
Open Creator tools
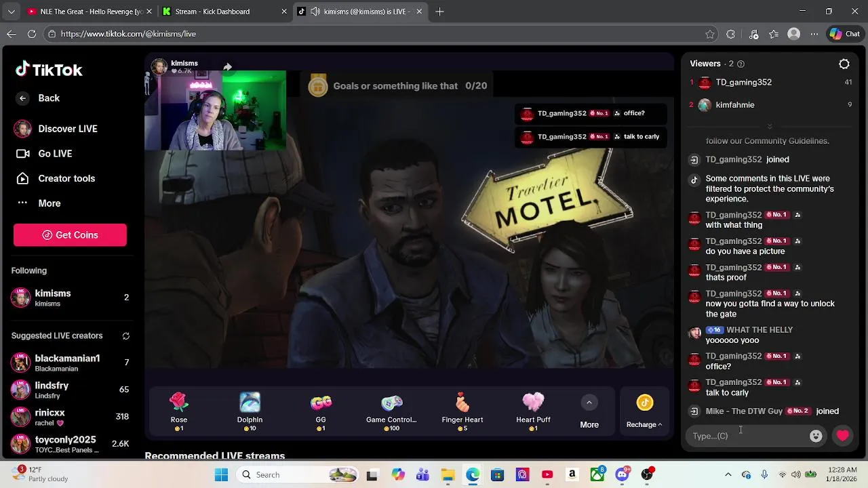tap(55, 178)
